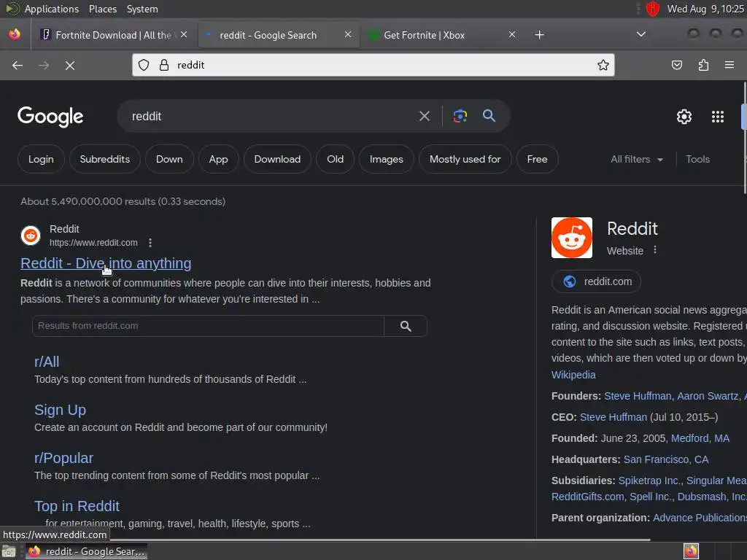Open the Google apps grid
747x560 pixels.
coord(718,117)
